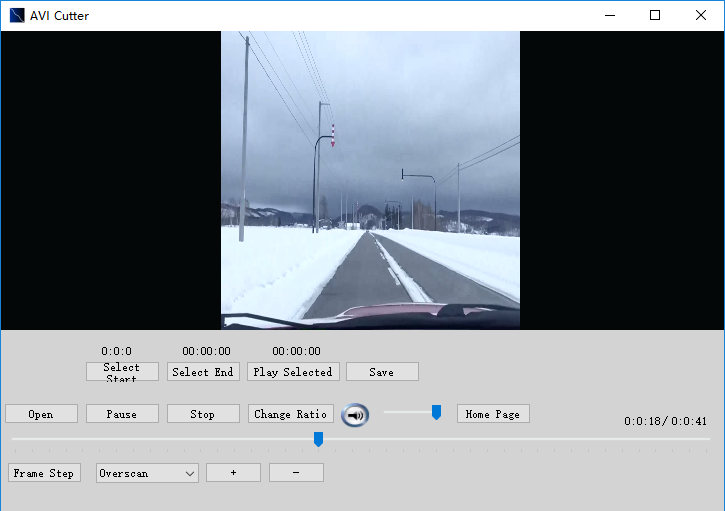
Task: Click the AVI Cutter title bar icon
Action: tap(16, 15)
